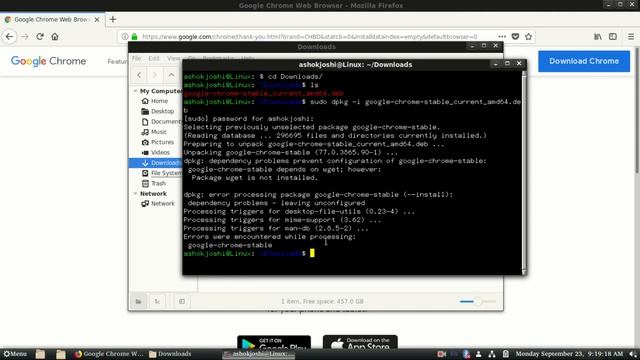Screen dimensions: 640x360
Task: Click the clock date and time
Action: pos(569,354)
